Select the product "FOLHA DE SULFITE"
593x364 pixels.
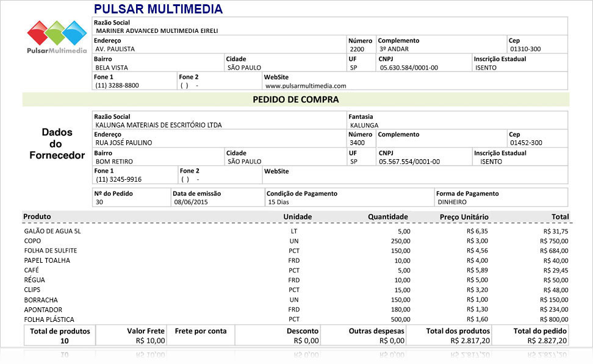click(x=51, y=251)
